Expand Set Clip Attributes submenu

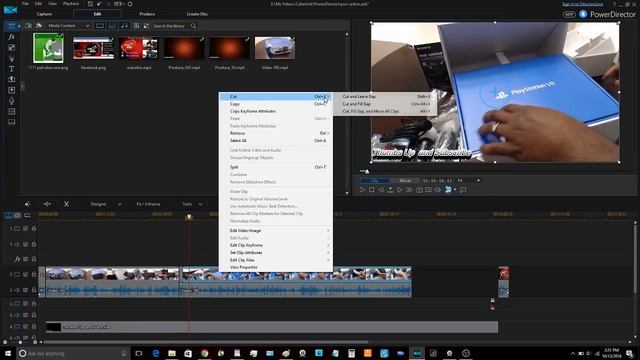coord(276,253)
